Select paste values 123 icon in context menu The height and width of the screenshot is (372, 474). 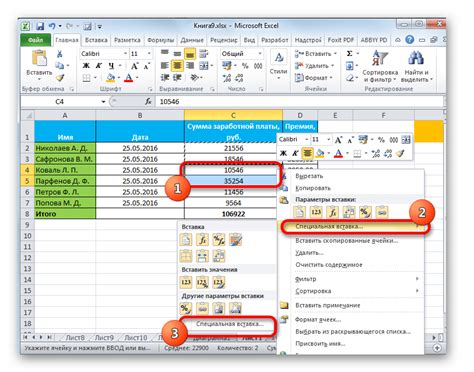316,212
